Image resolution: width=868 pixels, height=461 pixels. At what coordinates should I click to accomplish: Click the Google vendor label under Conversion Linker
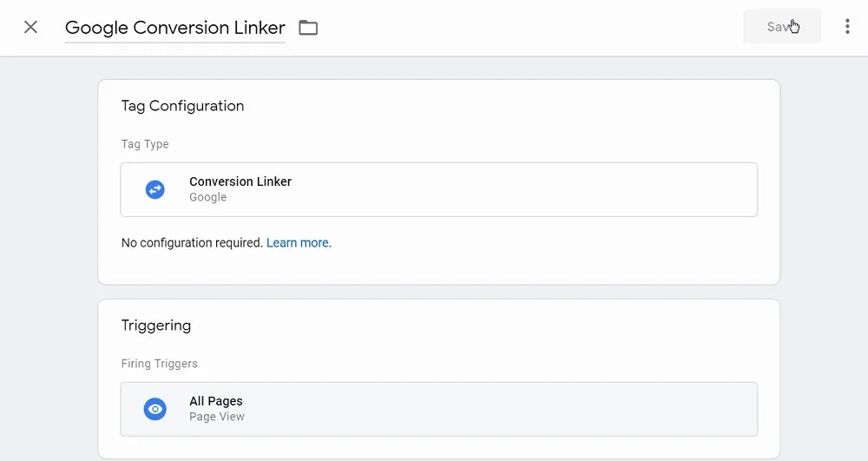click(x=208, y=197)
